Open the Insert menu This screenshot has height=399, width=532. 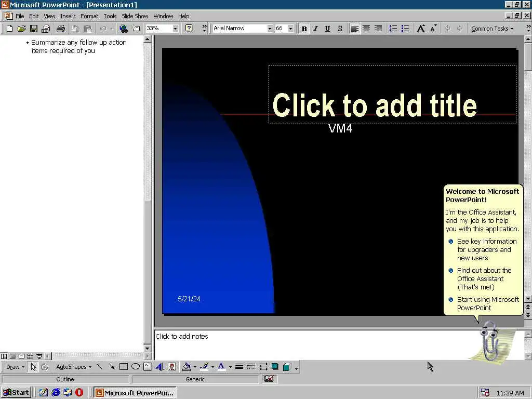point(68,16)
